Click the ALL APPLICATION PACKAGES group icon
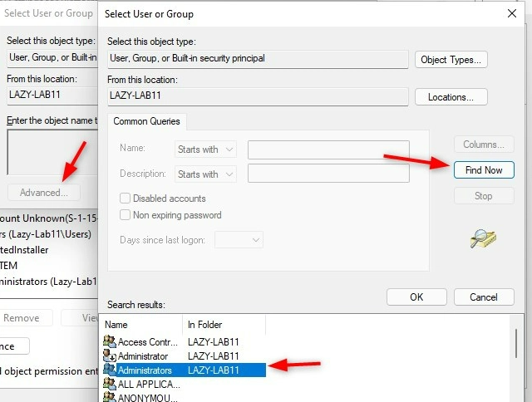The width and height of the screenshot is (532, 402). [110, 384]
